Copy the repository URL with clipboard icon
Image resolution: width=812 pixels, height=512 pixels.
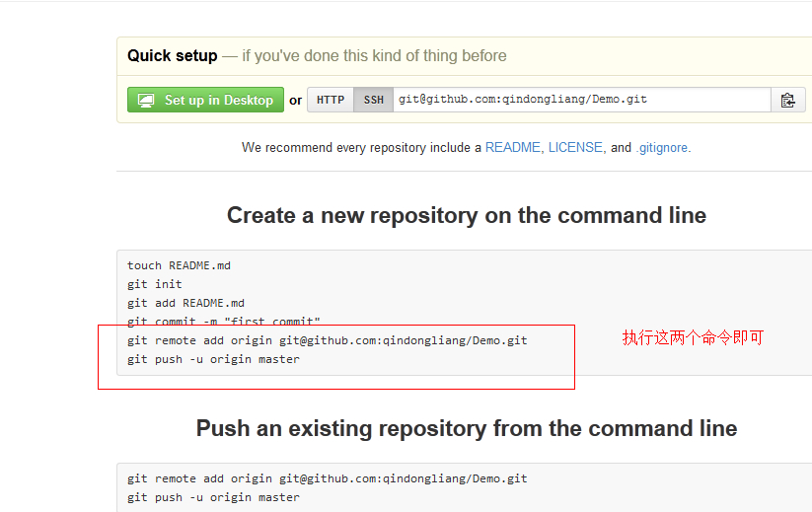tap(787, 100)
